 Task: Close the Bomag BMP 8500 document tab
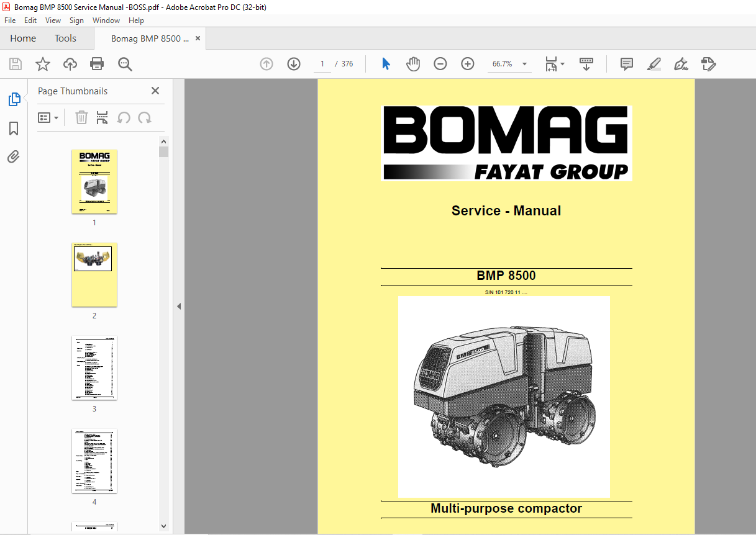pyautogui.click(x=198, y=38)
